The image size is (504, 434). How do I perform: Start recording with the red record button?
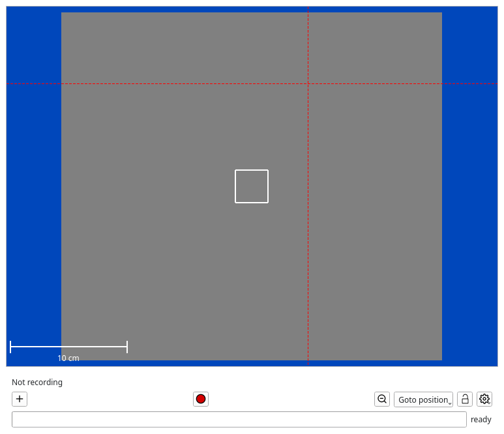pos(201,399)
